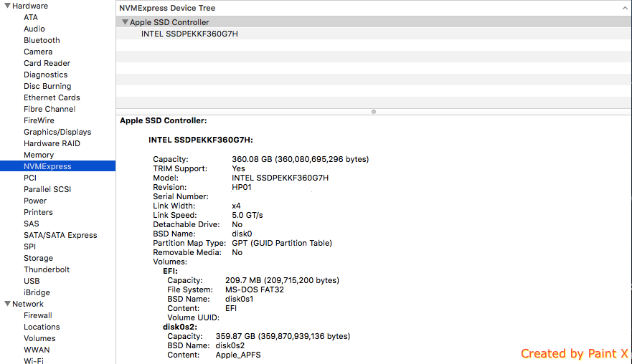Open Locations under Network
The image size is (632, 364).
pyautogui.click(x=42, y=327)
